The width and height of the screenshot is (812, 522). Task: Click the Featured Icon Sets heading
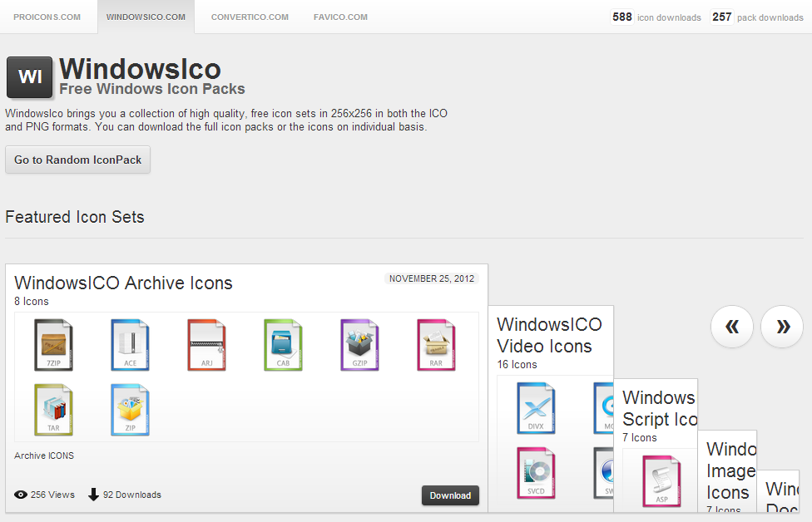tap(75, 217)
